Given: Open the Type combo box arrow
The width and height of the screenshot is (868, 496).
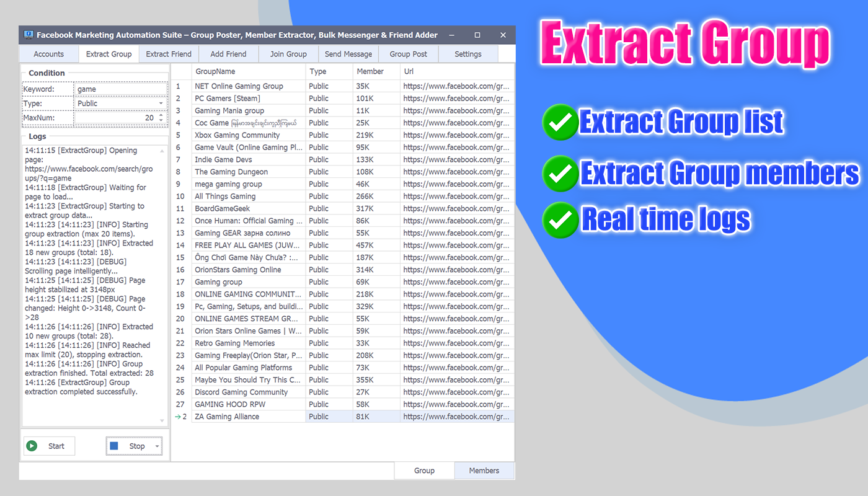Looking at the screenshot, I should [x=161, y=104].
